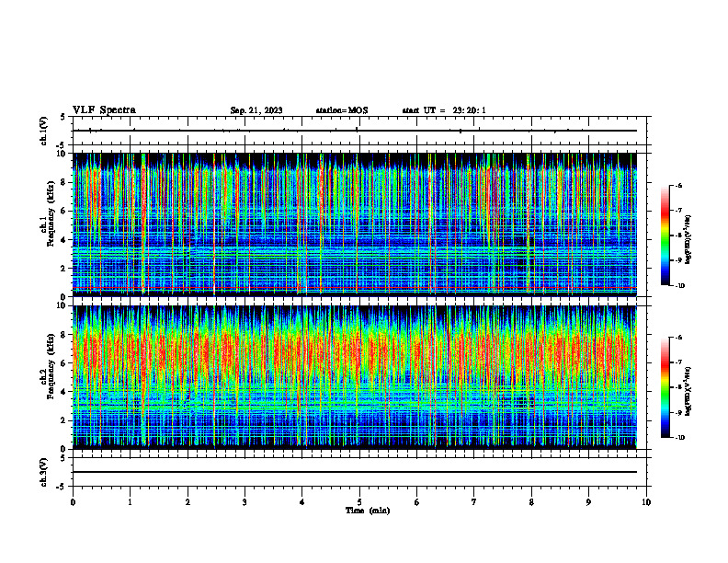Click the last time-axis tick label "10"
The height and width of the screenshot is (563, 728).
(x=646, y=502)
